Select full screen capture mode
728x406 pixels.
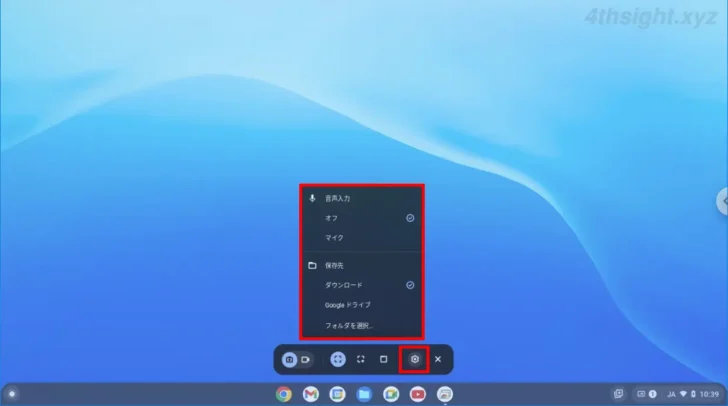(x=338, y=359)
